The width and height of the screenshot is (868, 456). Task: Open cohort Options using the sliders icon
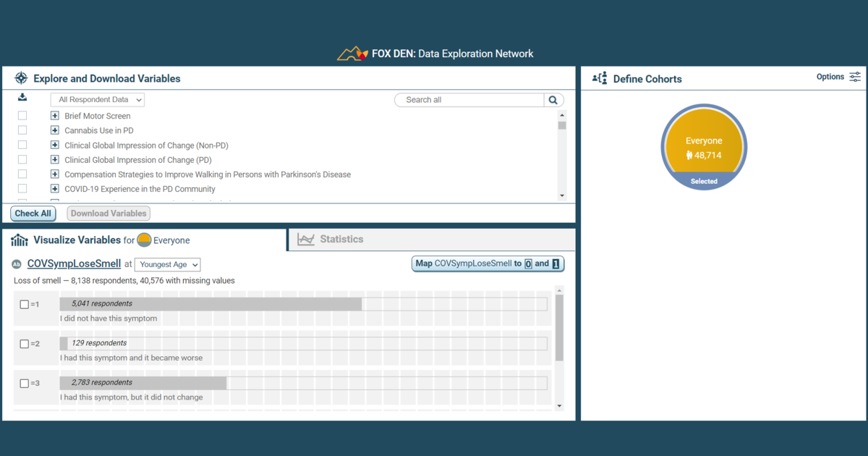pos(855,77)
